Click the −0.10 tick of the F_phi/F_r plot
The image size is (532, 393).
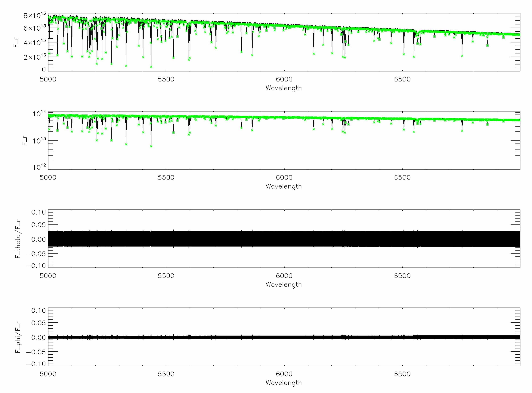36,364
